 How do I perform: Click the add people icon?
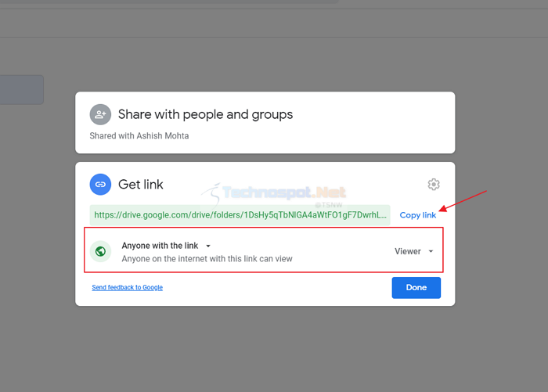[100, 114]
